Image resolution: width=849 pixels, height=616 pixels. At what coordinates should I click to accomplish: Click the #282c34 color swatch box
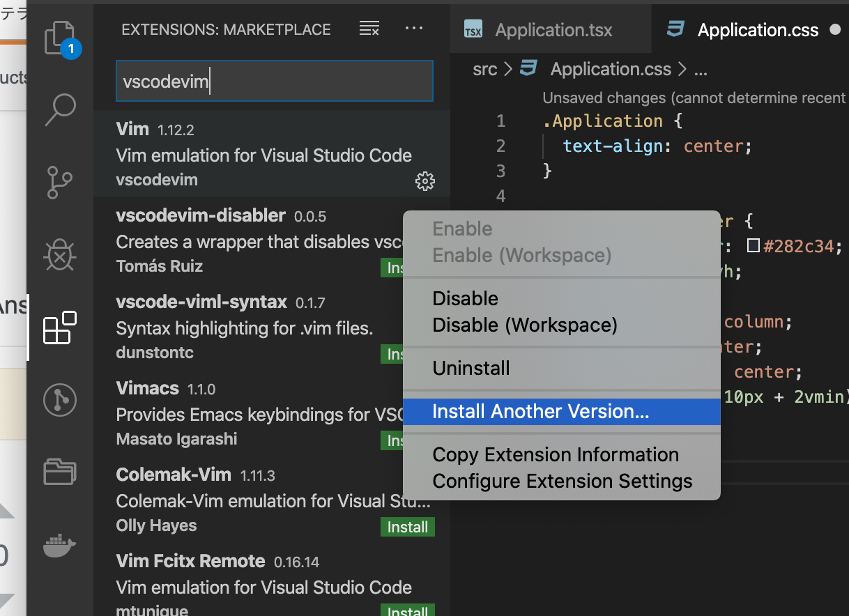[x=753, y=246]
